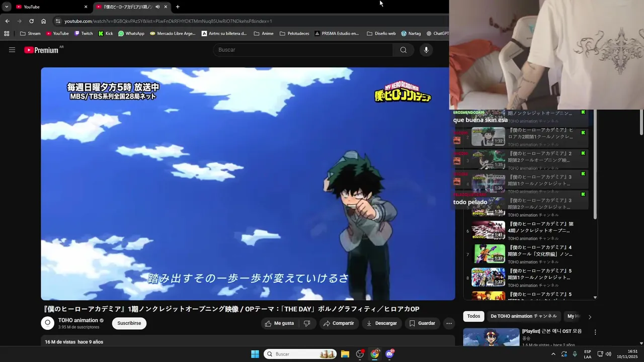Open the TOHO animation channel avatar

[48, 323]
